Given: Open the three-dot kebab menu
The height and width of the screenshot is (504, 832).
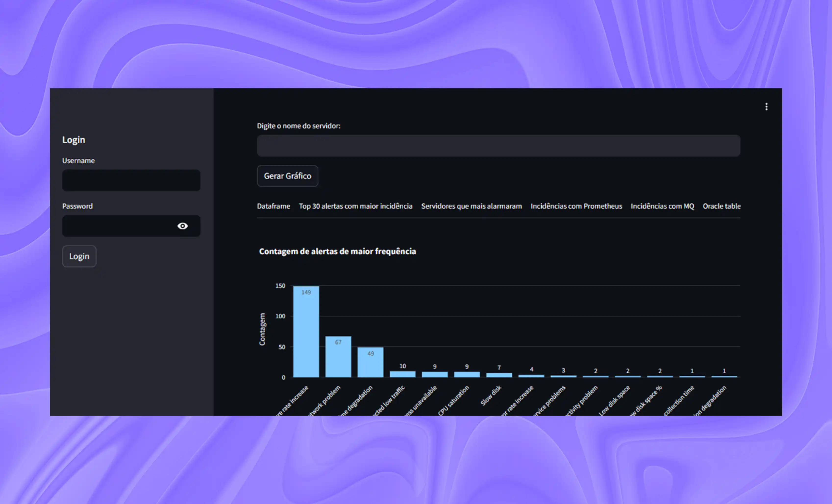Looking at the screenshot, I should pyautogui.click(x=766, y=107).
